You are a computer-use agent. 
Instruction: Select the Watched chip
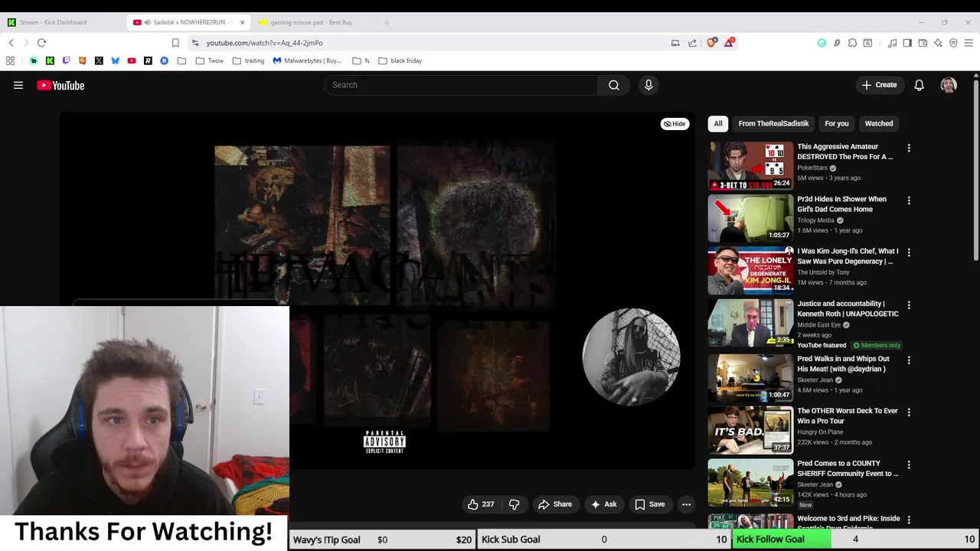tap(879, 123)
